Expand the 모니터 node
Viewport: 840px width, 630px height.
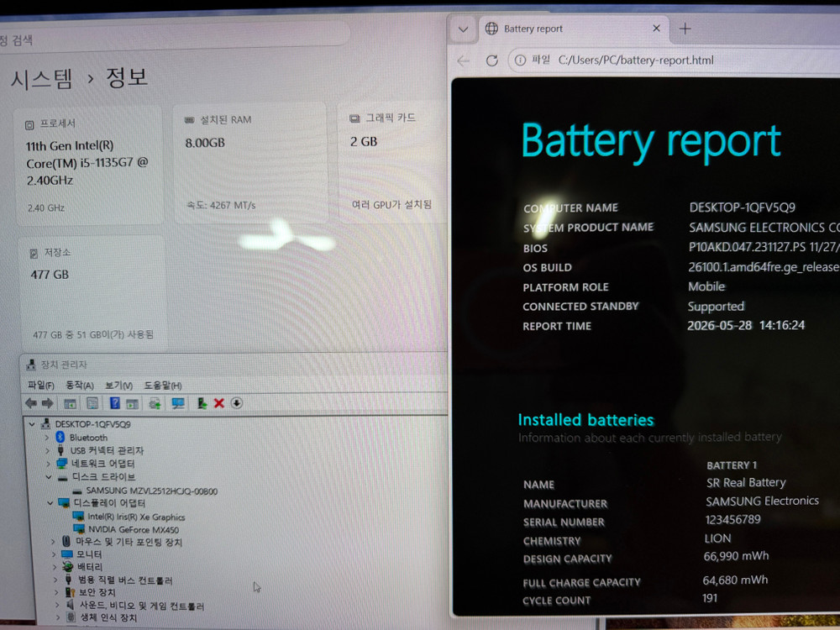(x=54, y=554)
